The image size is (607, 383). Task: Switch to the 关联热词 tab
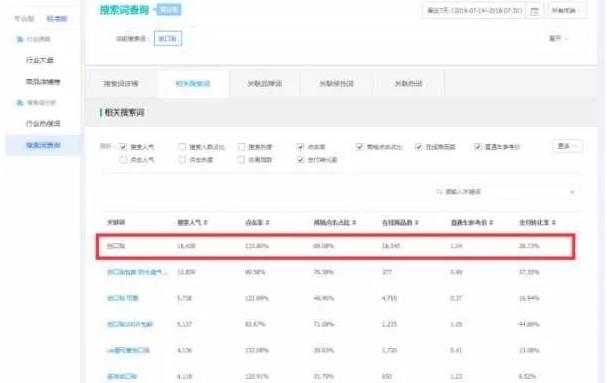408,84
